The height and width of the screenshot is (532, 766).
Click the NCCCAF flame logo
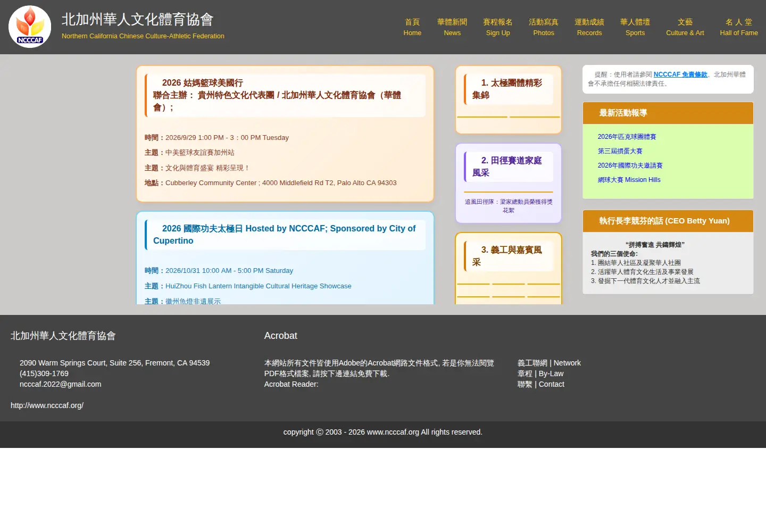tap(30, 27)
